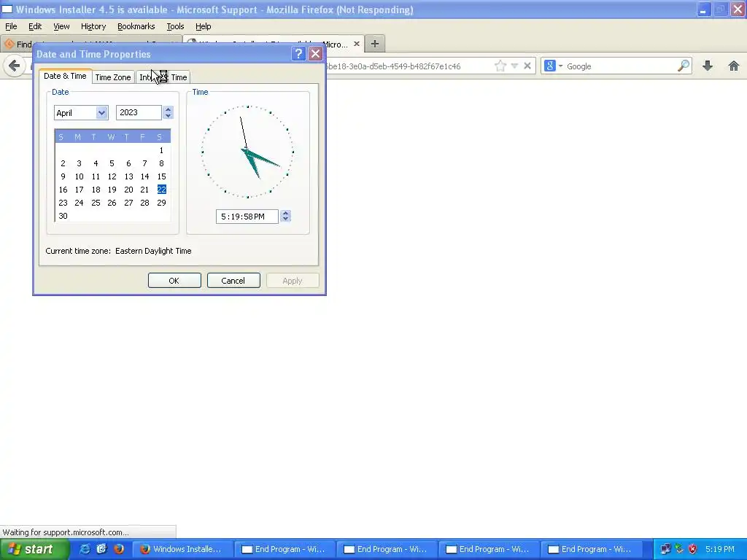Open the Edit menu

coord(35,26)
